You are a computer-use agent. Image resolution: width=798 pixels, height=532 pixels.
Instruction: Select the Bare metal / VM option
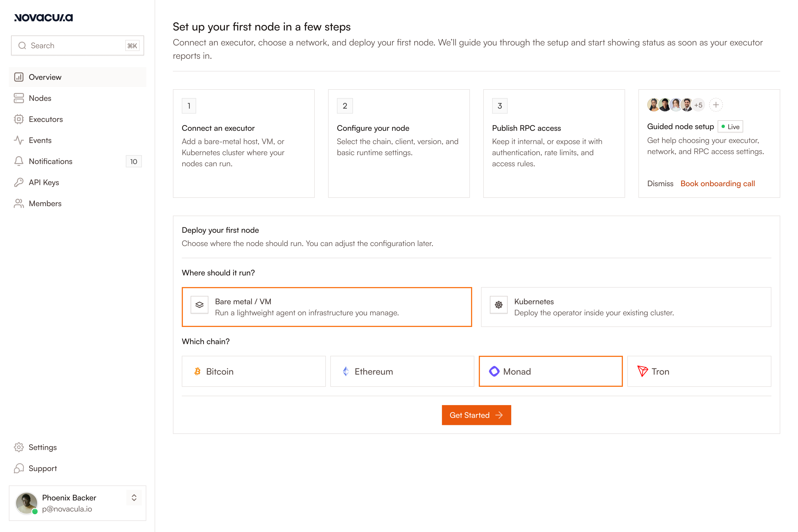(327, 307)
